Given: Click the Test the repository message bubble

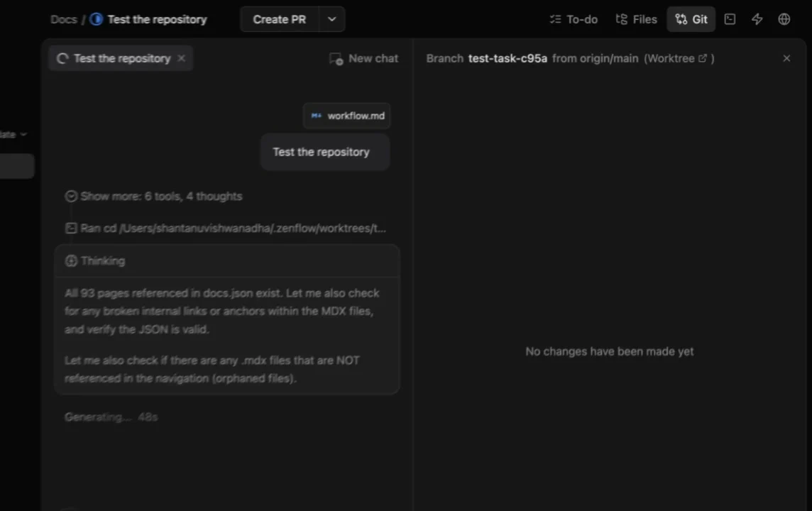Looking at the screenshot, I should (x=325, y=152).
